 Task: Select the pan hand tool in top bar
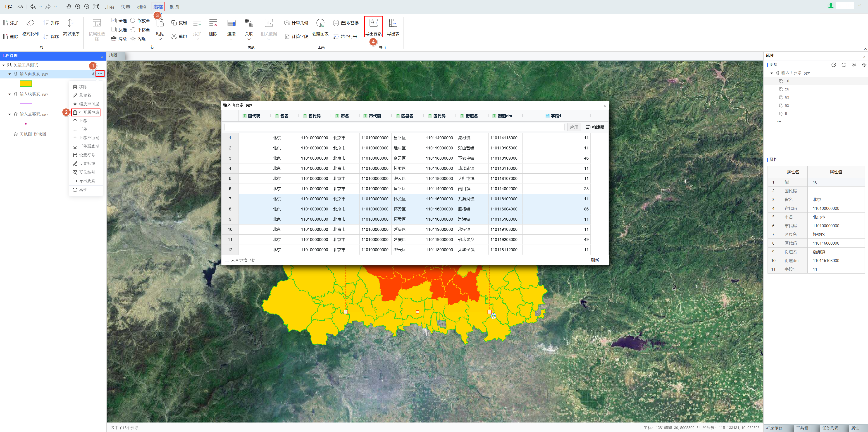pos(68,7)
